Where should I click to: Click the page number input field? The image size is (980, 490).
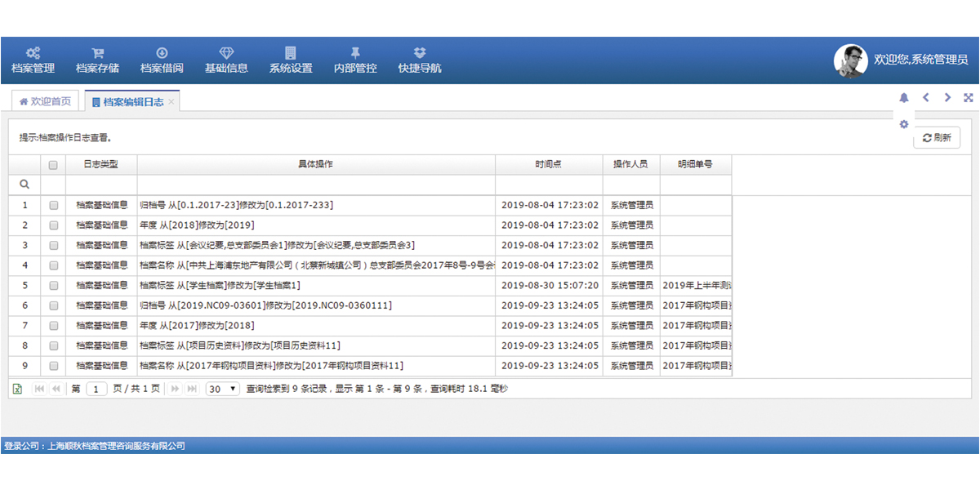[96, 389]
